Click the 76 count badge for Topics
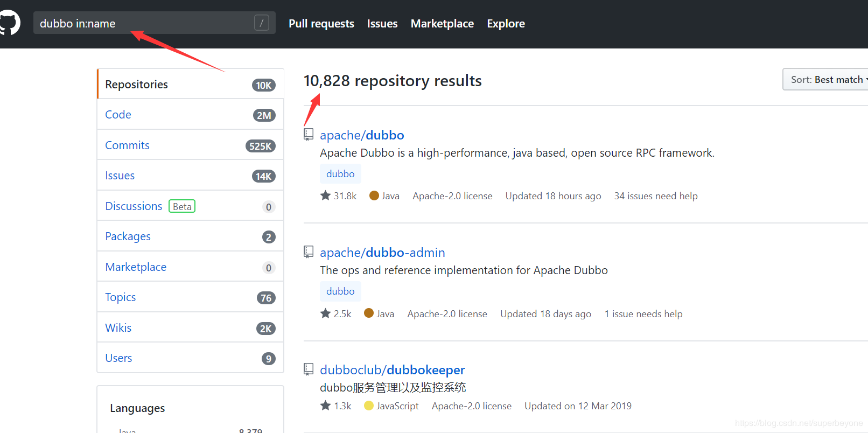This screenshot has width=868, height=433. pyautogui.click(x=266, y=298)
